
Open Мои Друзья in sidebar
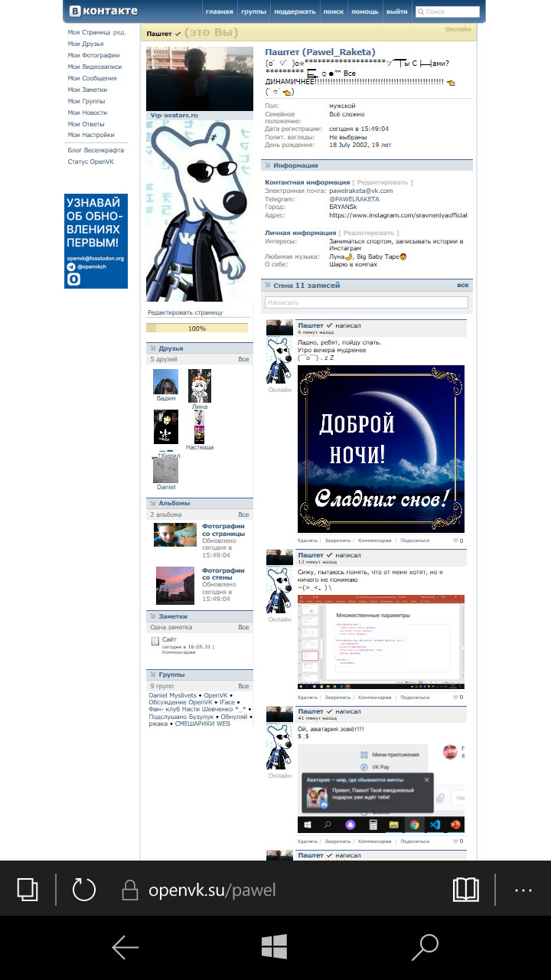(84, 44)
